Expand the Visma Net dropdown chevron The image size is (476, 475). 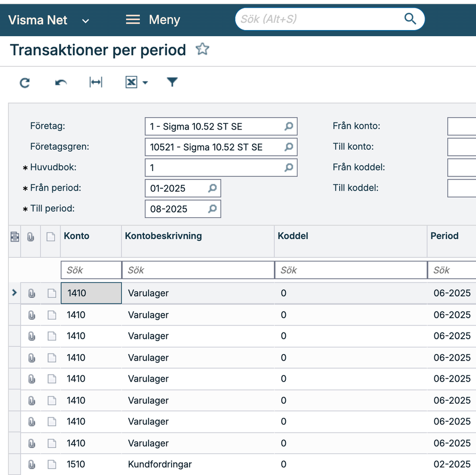coord(86,21)
